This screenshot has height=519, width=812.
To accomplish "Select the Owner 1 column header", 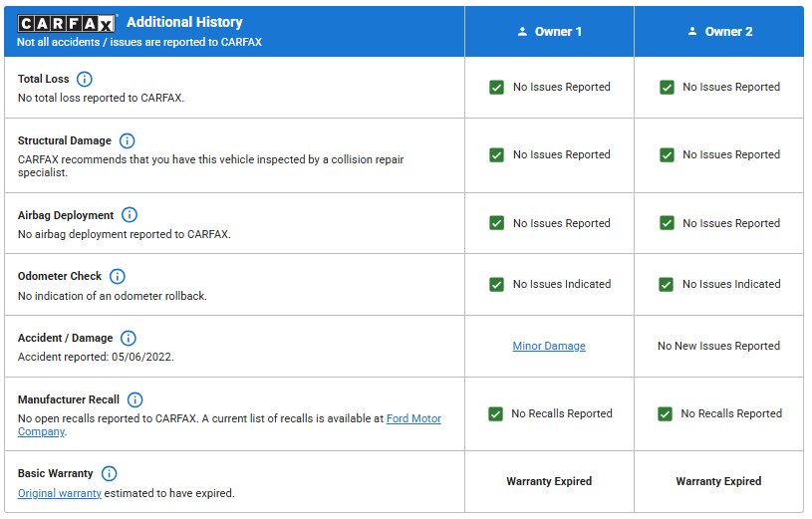I will [549, 32].
